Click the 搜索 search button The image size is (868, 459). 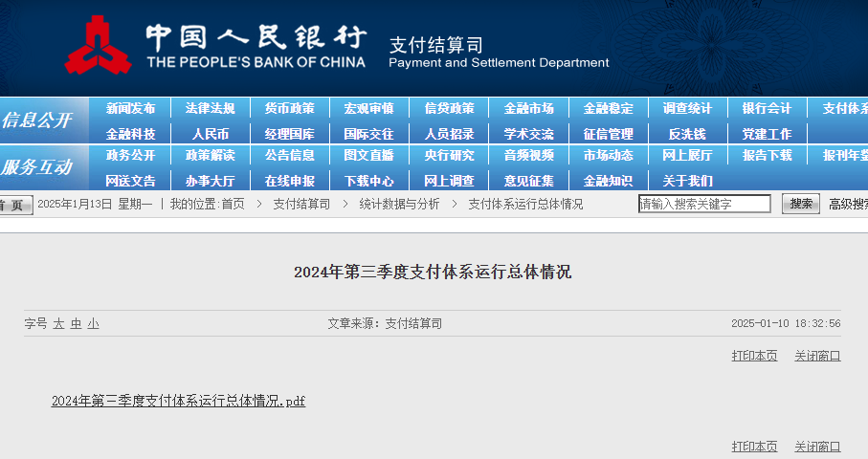tap(800, 204)
